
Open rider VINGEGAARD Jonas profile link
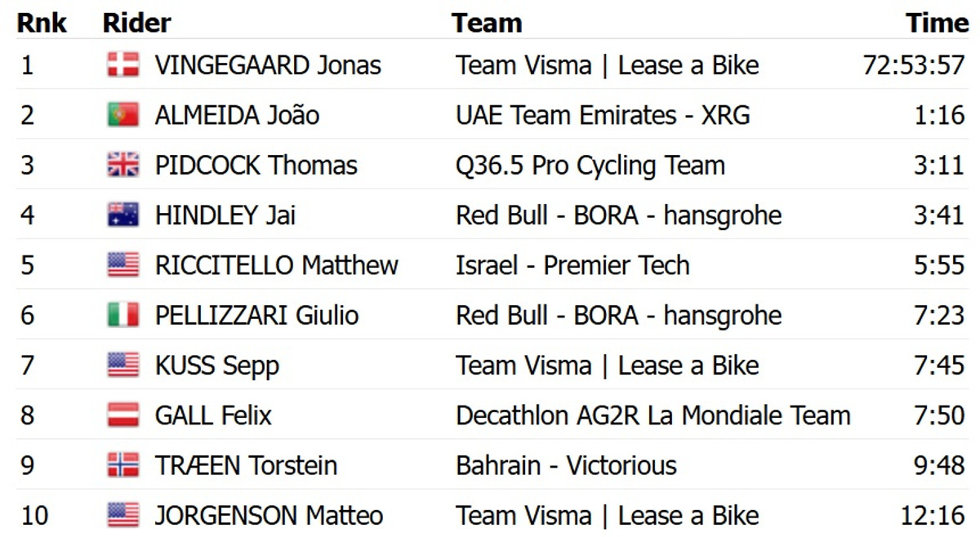[268, 65]
